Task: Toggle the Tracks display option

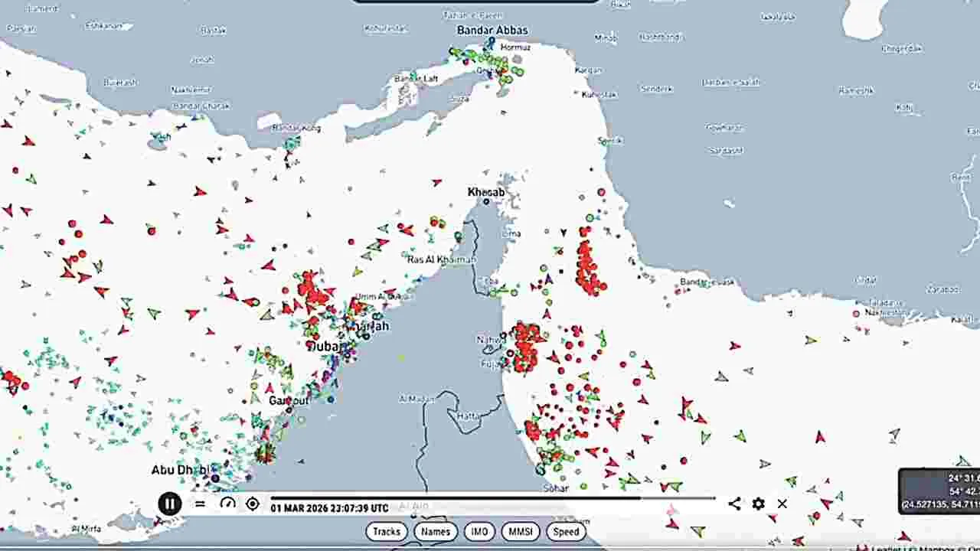Action: click(387, 531)
